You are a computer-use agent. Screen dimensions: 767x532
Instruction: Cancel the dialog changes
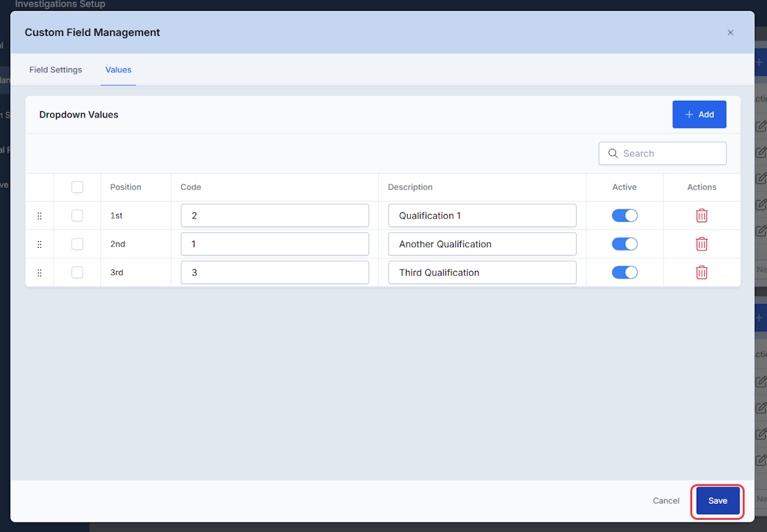pyautogui.click(x=666, y=501)
